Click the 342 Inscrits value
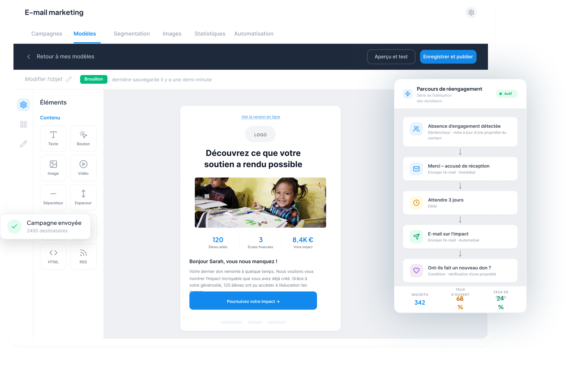The height and width of the screenshot is (367, 588). (420, 302)
